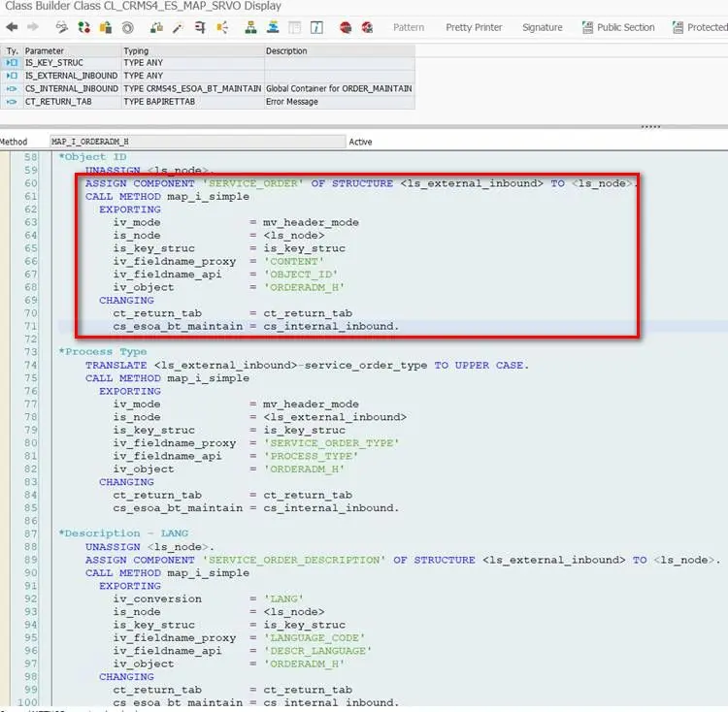Screen dimensions: 728x712
Task: Click Global Container for ORDER_MAINTAIN description
Action: [340, 88]
